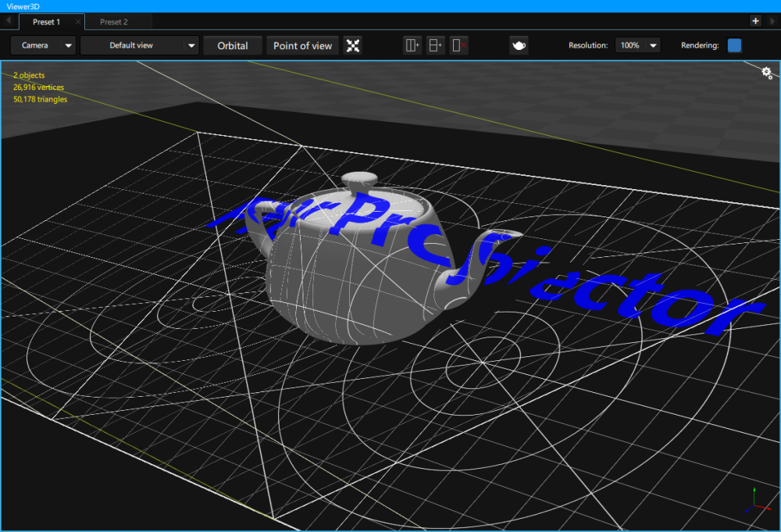Screen dimensions: 781x532
Task: Add a horizontal split viewport
Action: (x=434, y=45)
